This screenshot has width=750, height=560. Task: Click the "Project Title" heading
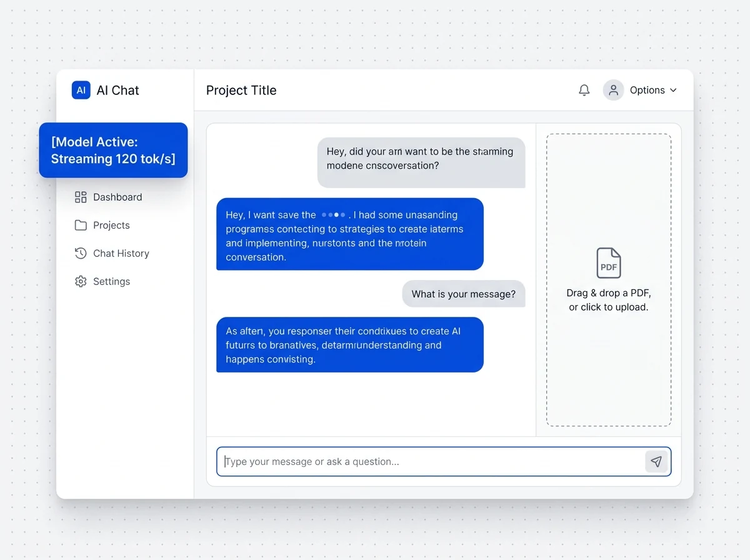pyautogui.click(x=241, y=90)
